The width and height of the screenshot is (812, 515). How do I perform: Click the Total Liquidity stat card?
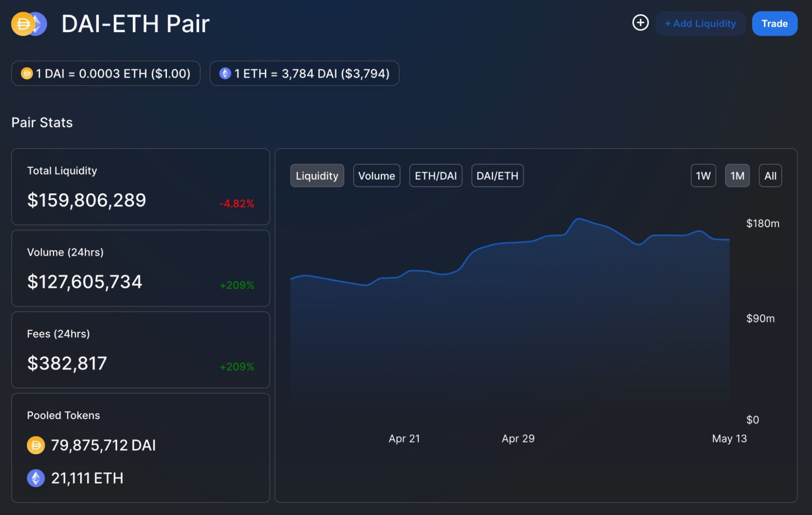click(141, 187)
